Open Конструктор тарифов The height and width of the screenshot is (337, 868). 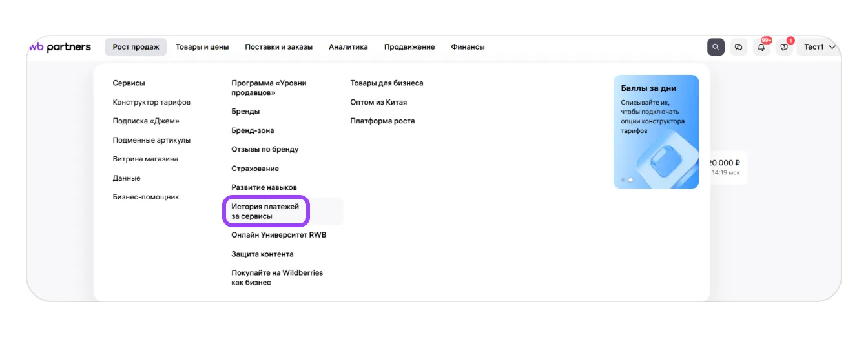pos(152,102)
